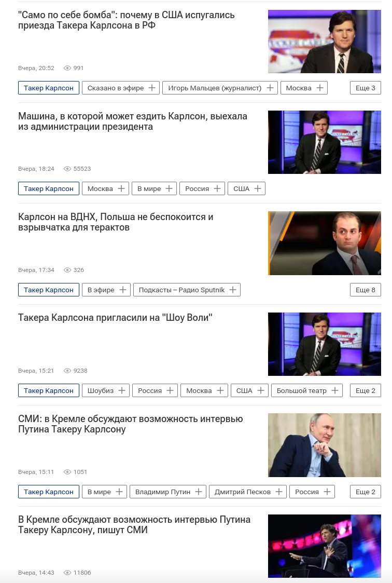Open thumbnail of 'Карлсон на ВДНХ' podcast article

pos(325,243)
